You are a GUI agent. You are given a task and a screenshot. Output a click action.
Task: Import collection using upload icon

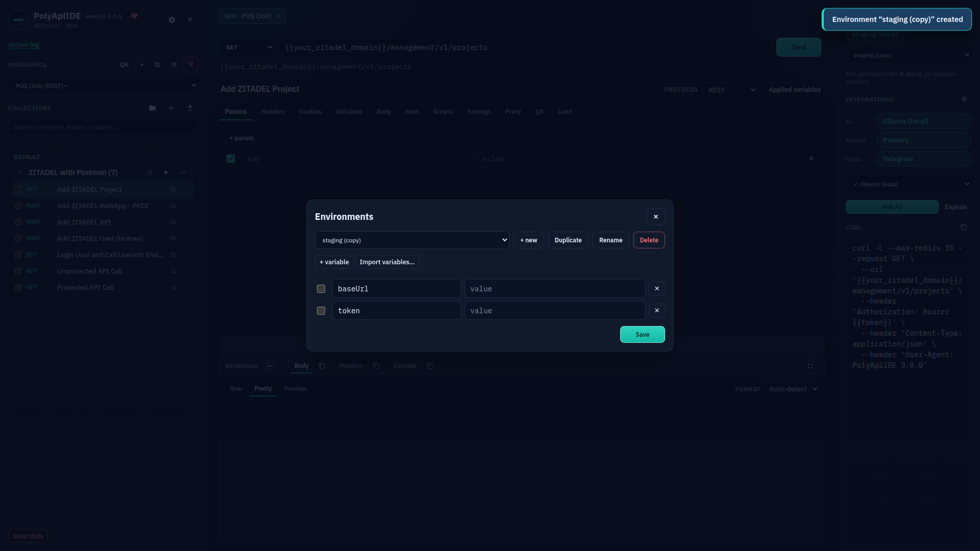(x=190, y=108)
